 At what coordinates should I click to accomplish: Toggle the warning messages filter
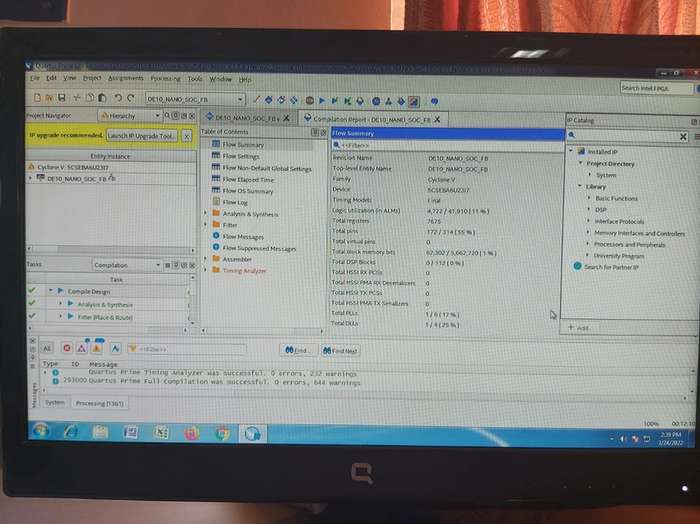[x=96, y=348]
